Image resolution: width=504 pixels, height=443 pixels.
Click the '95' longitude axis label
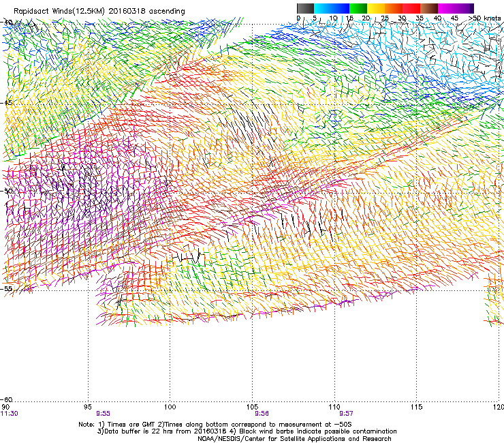pyautogui.click(x=88, y=407)
